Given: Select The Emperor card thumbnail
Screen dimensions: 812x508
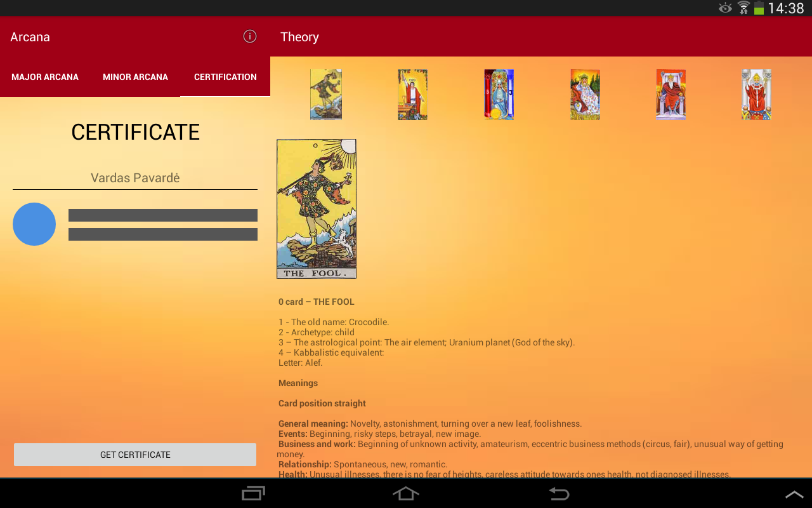Looking at the screenshot, I should (x=671, y=95).
